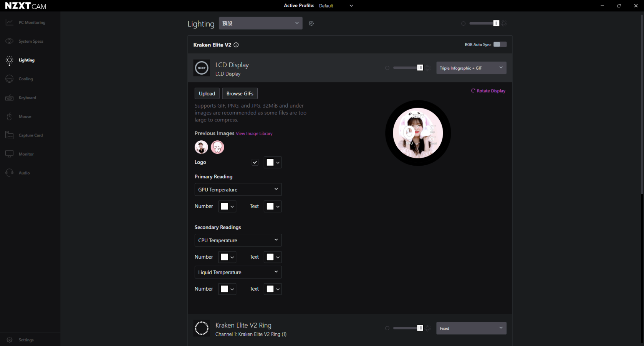Viewport: 644px width, 346px height.
Task: Open the View Image Library link
Action: tap(254, 134)
